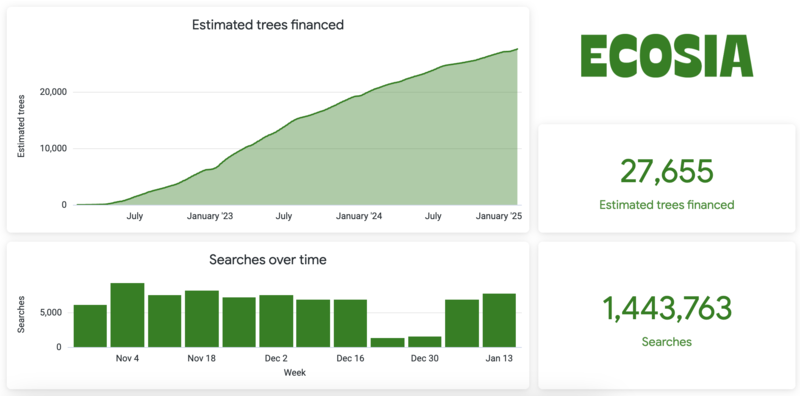Click the tallest bar above Nov 4

coord(128,315)
